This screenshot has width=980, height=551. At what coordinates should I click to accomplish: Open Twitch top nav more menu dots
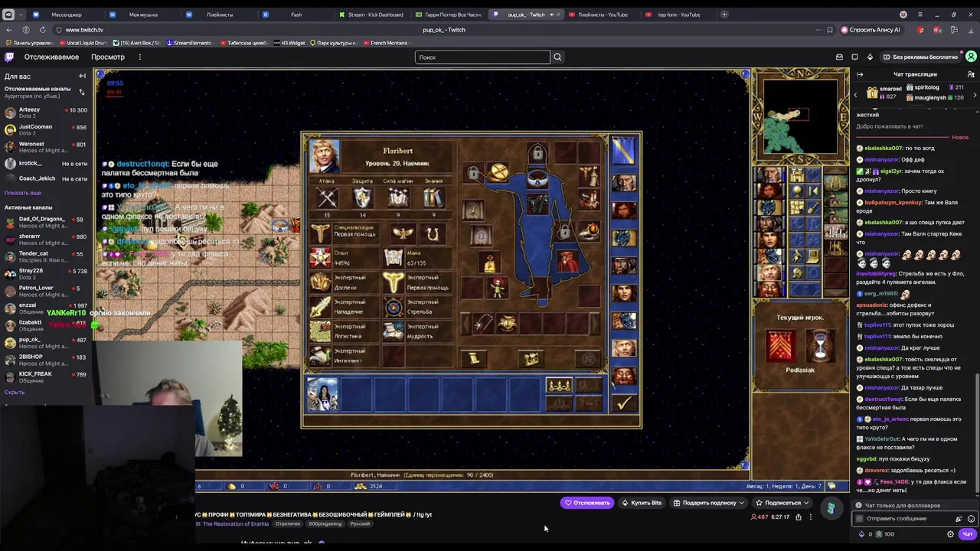[139, 57]
